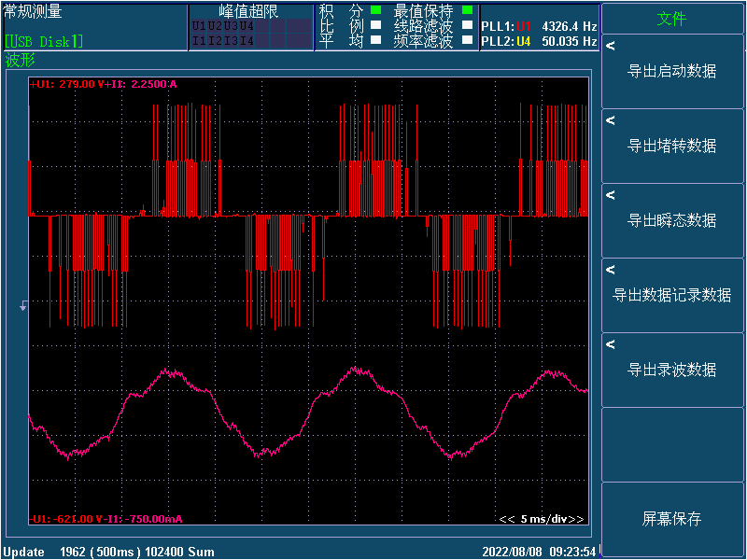Expand the arrow beside 导出瞬态数据
Viewport: 747px width, 560px height.
point(610,195)
